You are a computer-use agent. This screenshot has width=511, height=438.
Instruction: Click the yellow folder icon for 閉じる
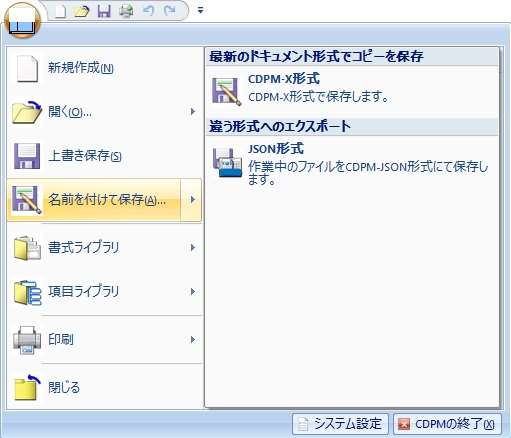coord(27,387)
